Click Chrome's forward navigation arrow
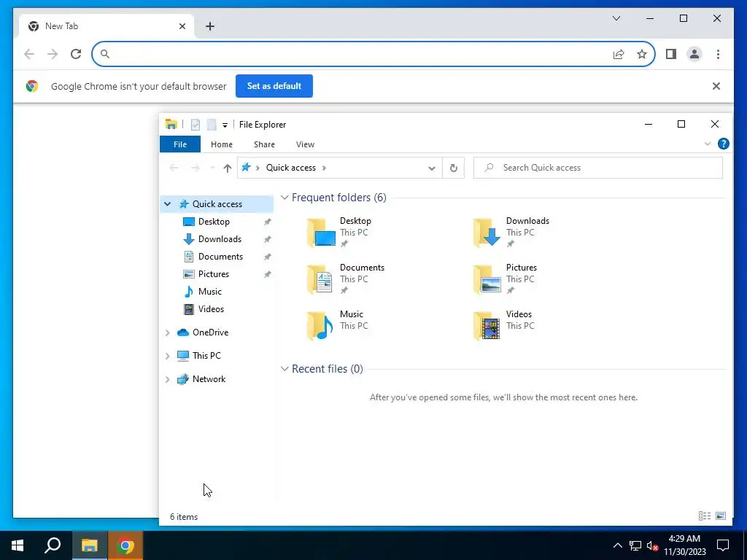 [53, 54]
